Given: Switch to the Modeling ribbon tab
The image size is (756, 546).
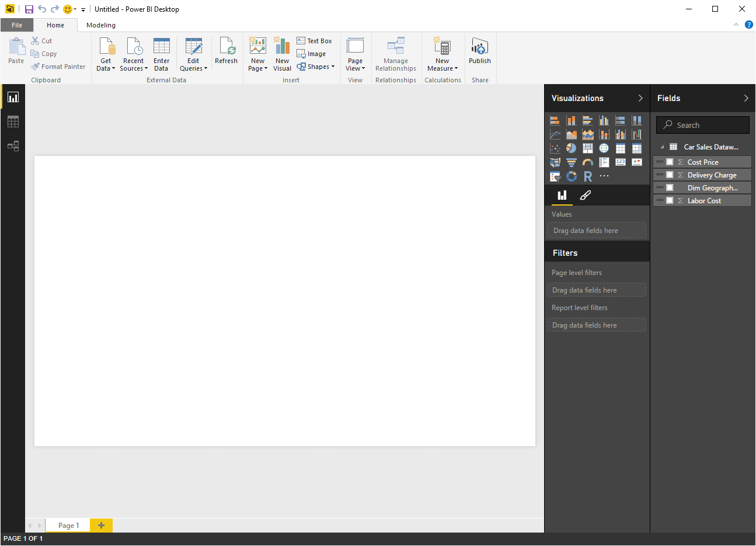Looking at the screenshot, I should coord(101,25).
